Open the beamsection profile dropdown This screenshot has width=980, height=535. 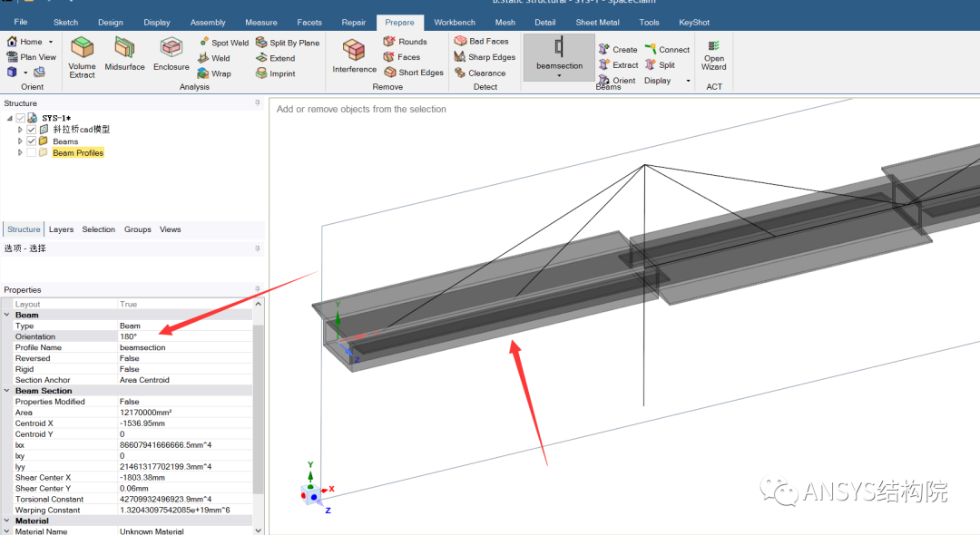[559, 76]
